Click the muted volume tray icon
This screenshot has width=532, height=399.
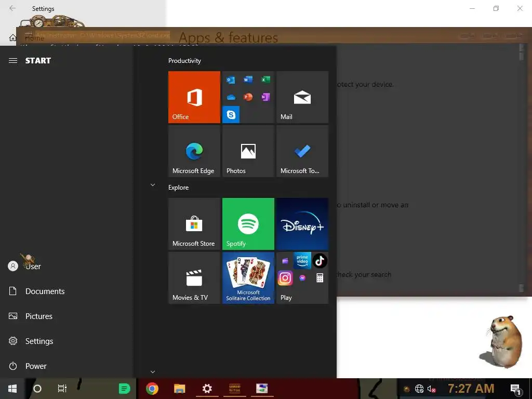coord(431,389)
